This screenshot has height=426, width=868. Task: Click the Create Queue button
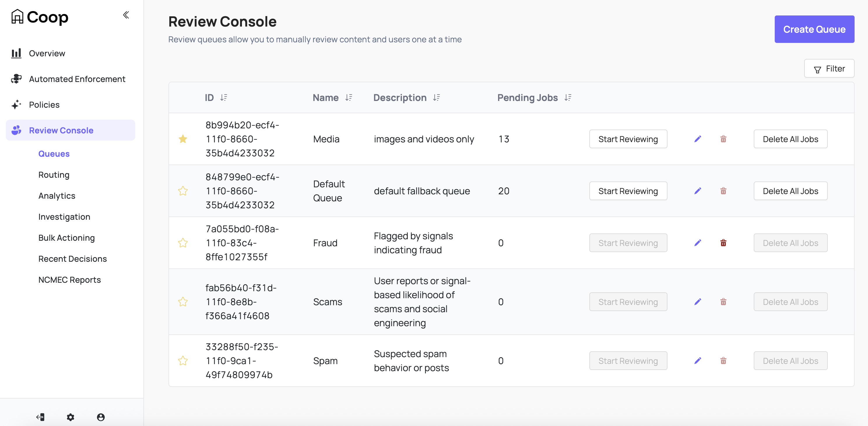pos(814,29)
